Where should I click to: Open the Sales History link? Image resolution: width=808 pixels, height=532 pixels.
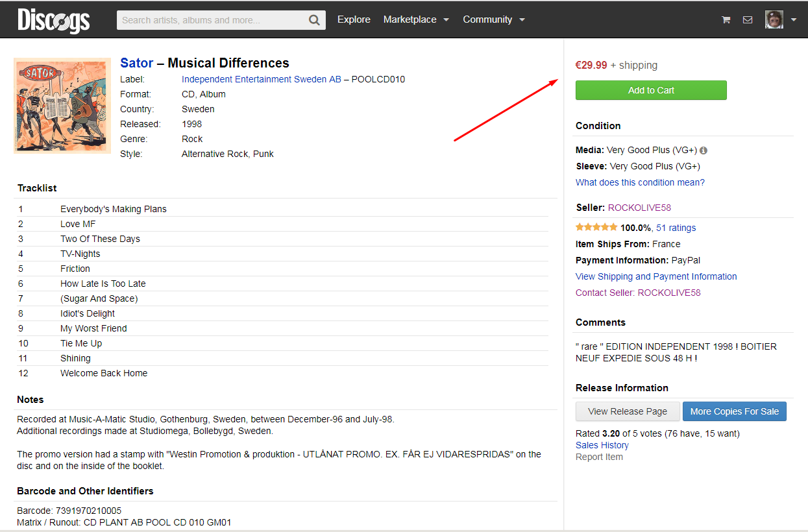click(602, 445)
